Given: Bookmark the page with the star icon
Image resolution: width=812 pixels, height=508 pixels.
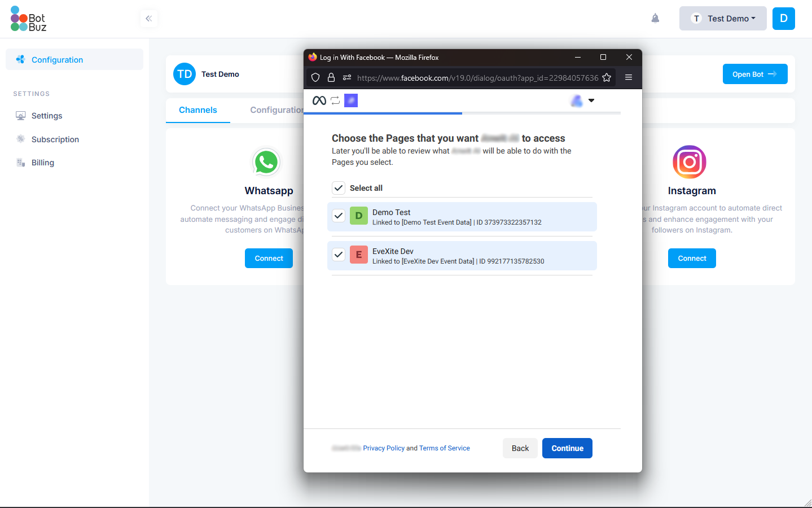Looking at the screenshot, I should point(607,78).
